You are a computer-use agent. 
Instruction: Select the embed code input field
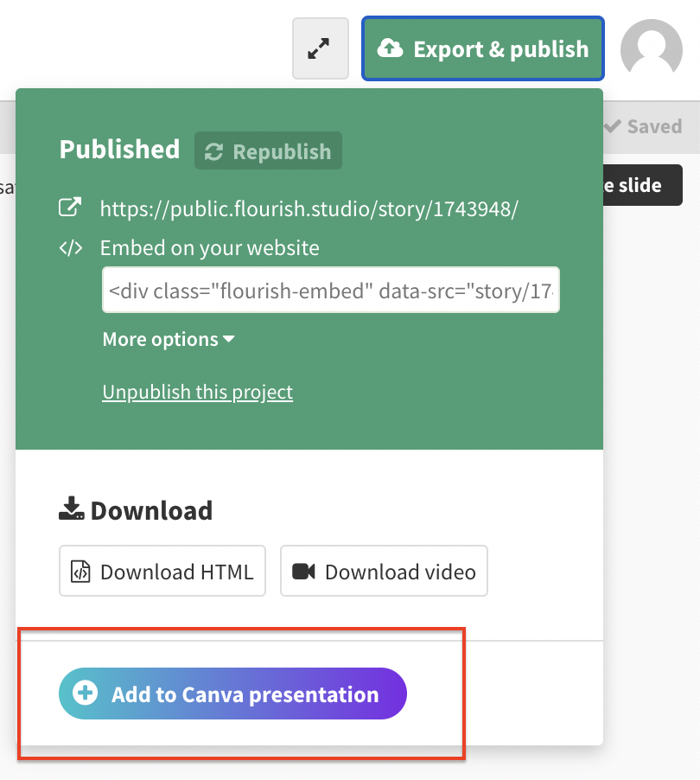(x=330, y=290)
